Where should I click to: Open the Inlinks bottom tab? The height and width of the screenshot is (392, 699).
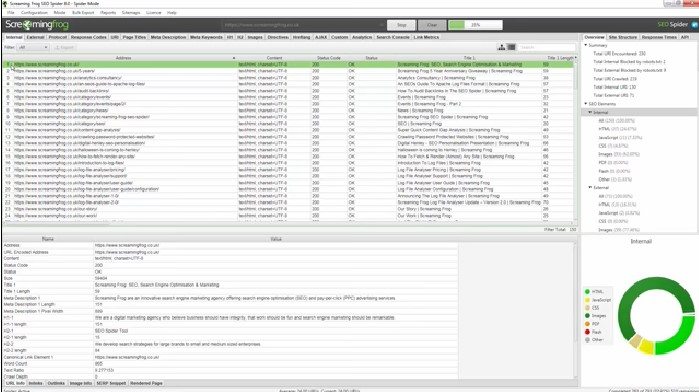click(x=36, y=383)
